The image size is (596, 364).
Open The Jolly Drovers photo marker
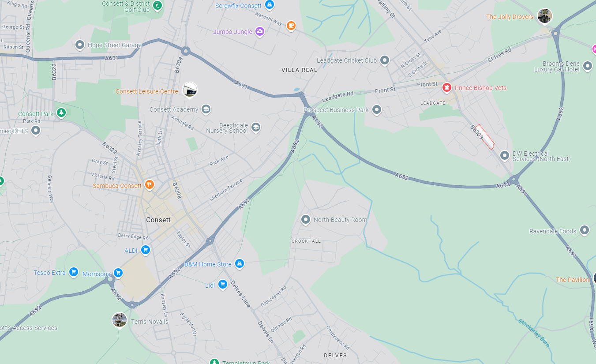[545, 16]
